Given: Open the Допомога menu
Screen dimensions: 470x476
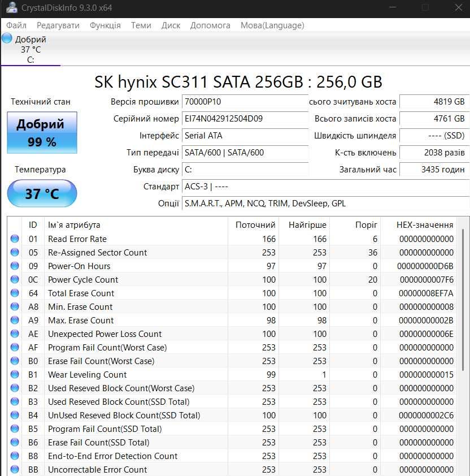Looking at the screenshot, I should [210, 25].
